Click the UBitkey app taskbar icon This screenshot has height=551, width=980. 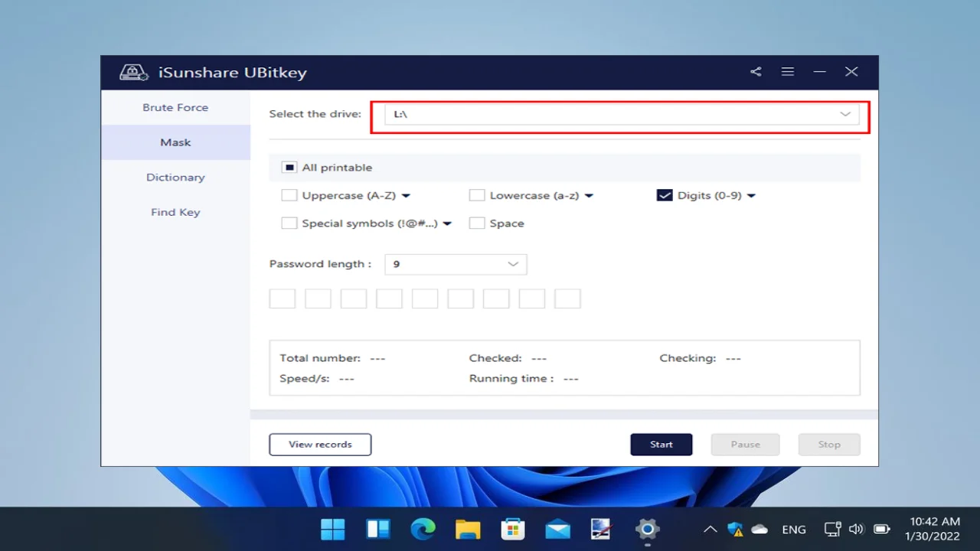(x=603, y=529)
